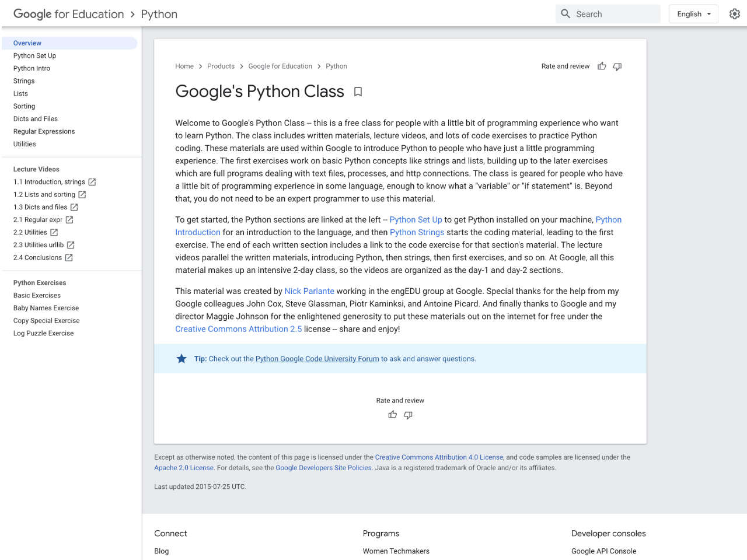Image resolution: width=747 pixels, height=560 pixels.
Task: Open lecture video 1.2 Lists and sorting
Action: (44, 194)
